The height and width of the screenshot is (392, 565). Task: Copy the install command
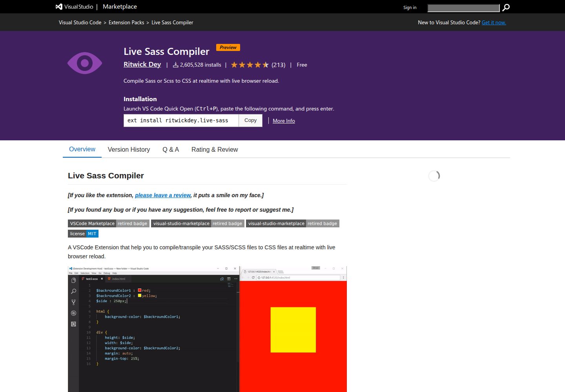pyautogui.click(x=250, y=120)
